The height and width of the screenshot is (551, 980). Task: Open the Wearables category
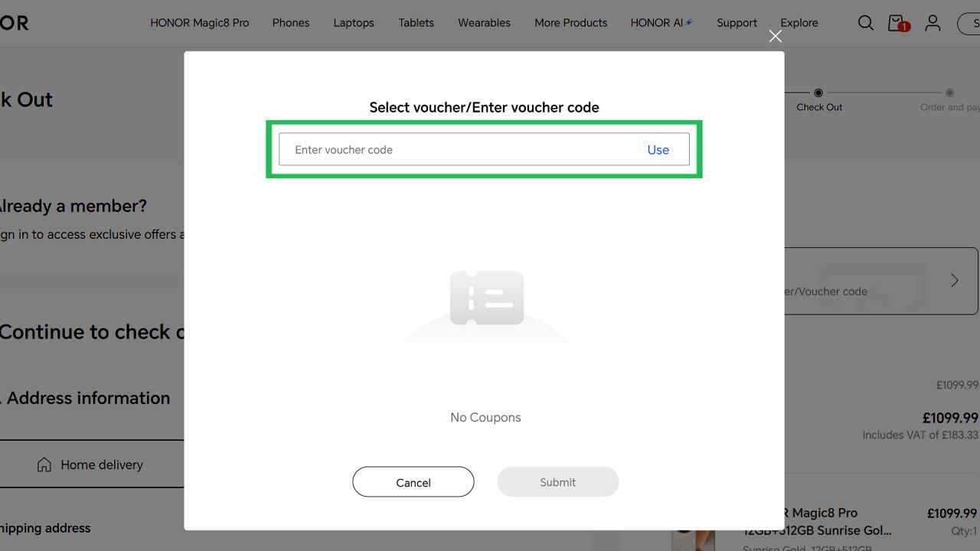[x=484, y=23]
